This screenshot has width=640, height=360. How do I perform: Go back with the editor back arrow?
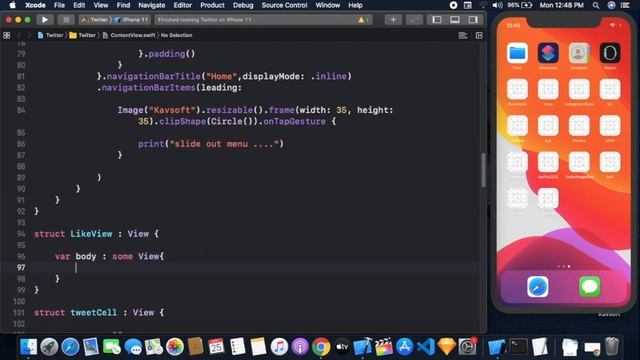click(x=19, y=36)
